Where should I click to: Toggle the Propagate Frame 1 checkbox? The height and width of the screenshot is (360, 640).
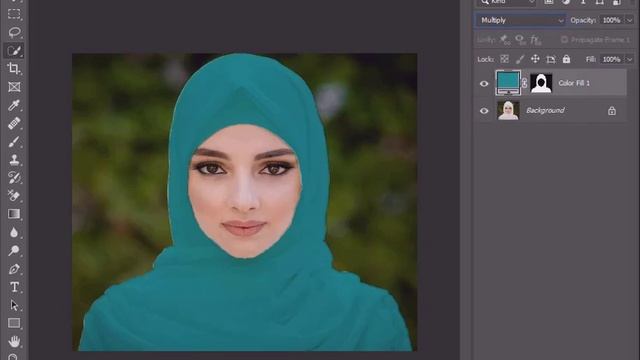564,40
